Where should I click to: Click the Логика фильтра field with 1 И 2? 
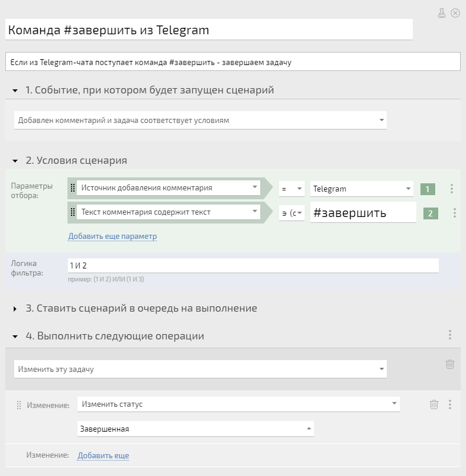(x=253, y=265)
